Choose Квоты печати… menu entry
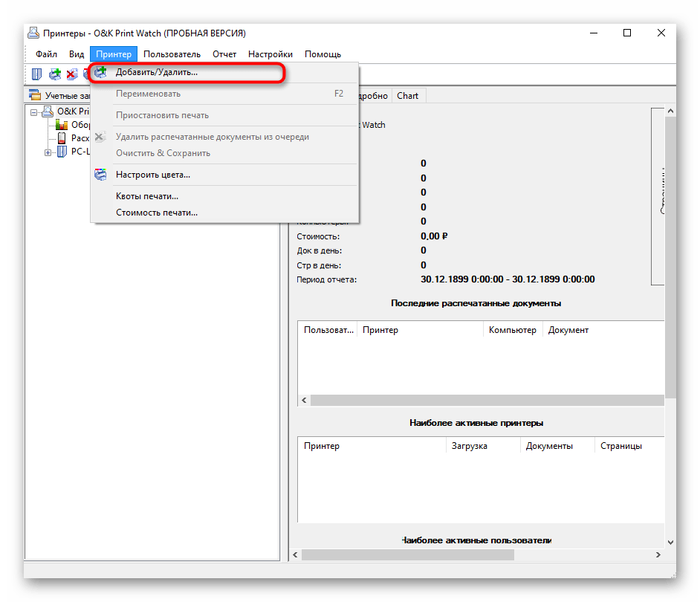Screen dimensions: 700x602 click(x=224, y=196)
